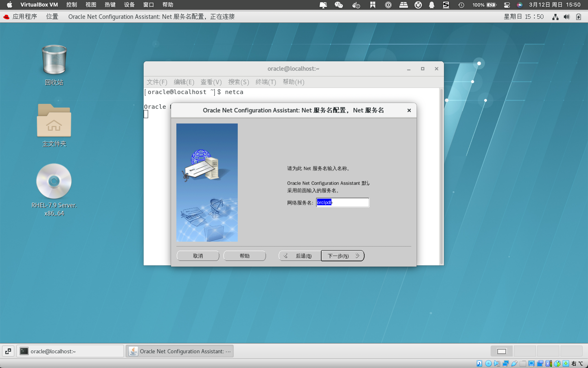This screenshot has width=588, height=368.
Task: Open the 设备 menu in macOS bar
Action: [129, 5]
